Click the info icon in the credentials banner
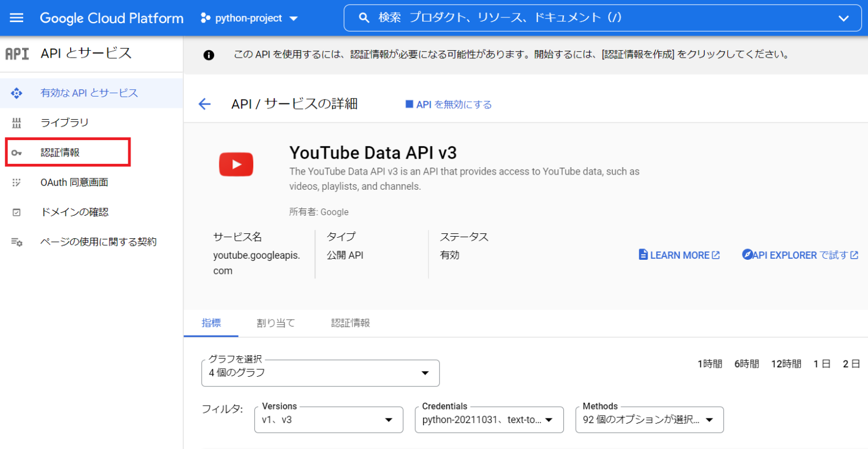868x449 pixels. pos(209,54)
